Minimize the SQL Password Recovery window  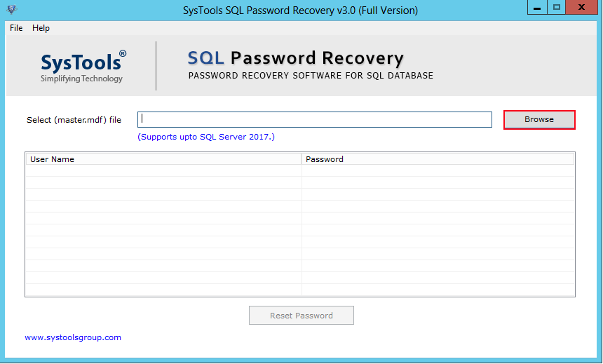coord(537,8)
